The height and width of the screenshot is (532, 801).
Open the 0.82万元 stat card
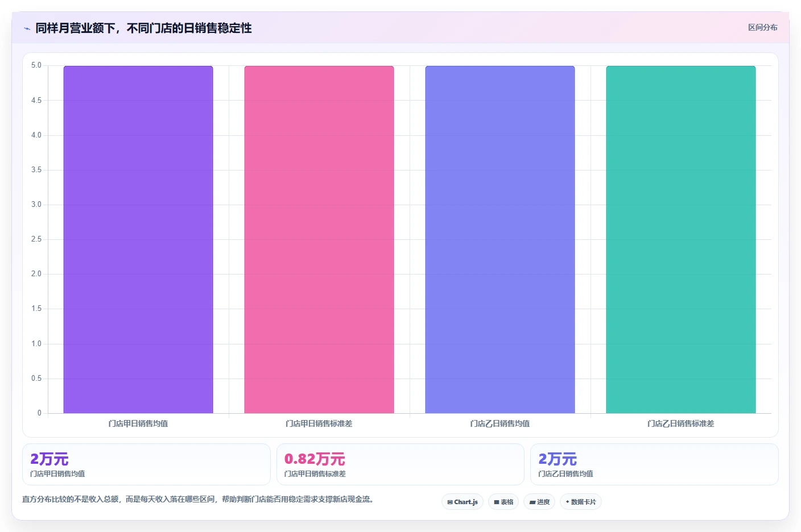coord(400,464)
